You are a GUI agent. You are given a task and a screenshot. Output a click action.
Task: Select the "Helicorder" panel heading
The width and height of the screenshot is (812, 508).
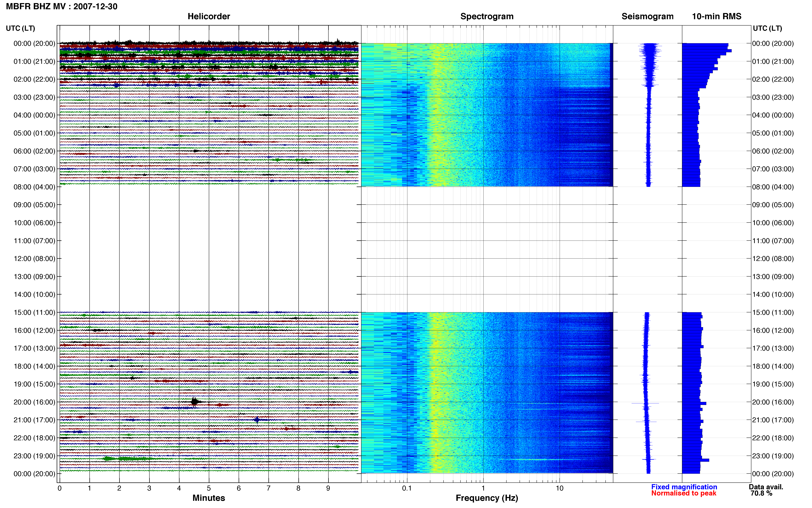point(208,16)
